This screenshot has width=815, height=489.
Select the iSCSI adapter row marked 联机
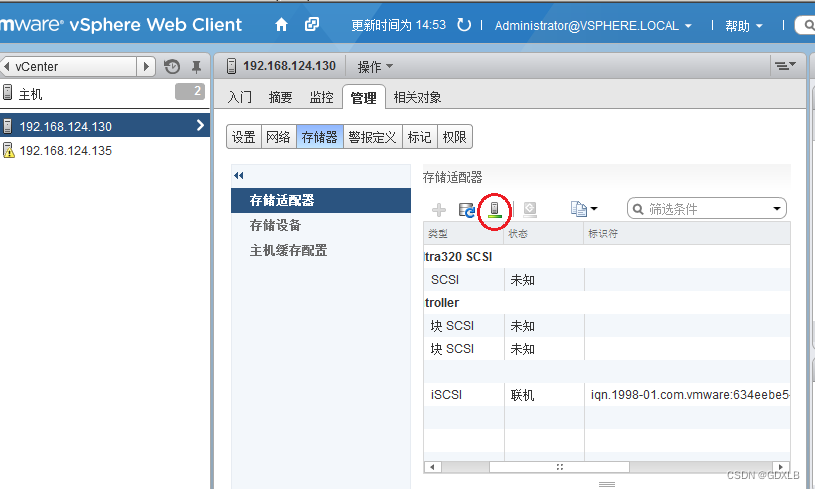click(607, 395)
